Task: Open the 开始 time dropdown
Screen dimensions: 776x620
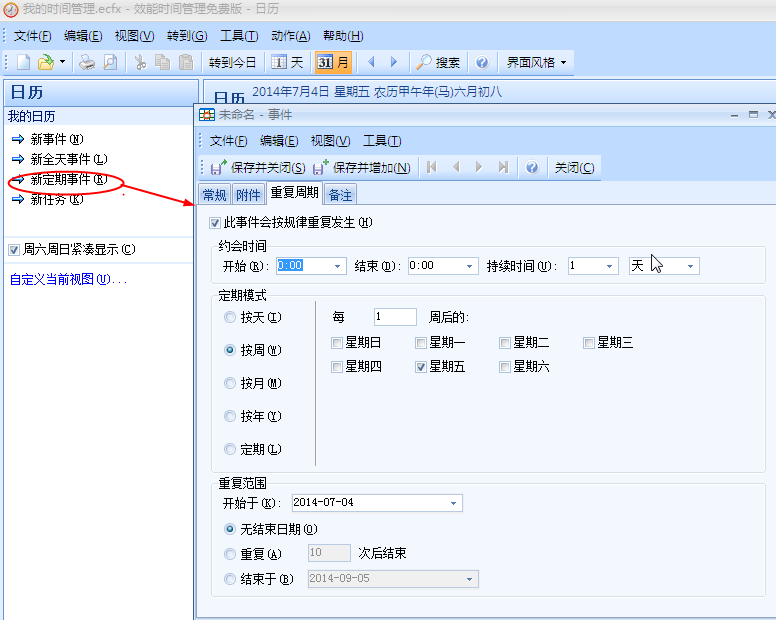Action: pos(338,266)
